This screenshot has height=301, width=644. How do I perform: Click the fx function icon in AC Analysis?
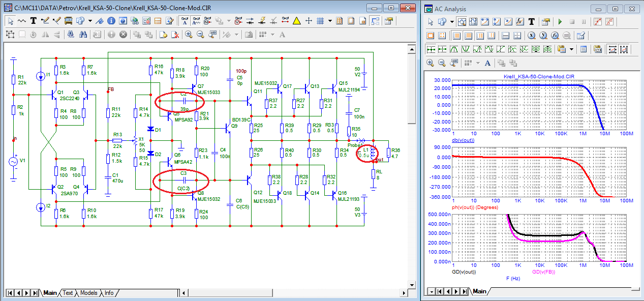519,21
